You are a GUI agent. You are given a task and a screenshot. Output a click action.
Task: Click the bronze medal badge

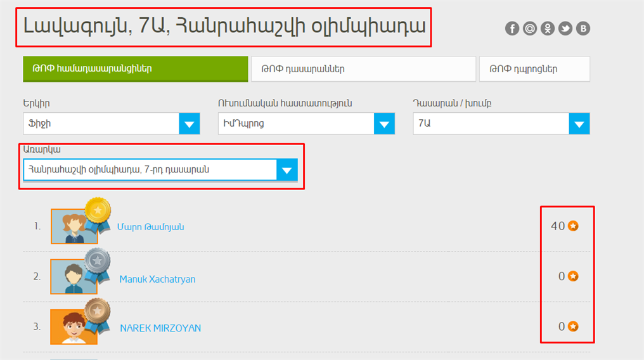98,315
